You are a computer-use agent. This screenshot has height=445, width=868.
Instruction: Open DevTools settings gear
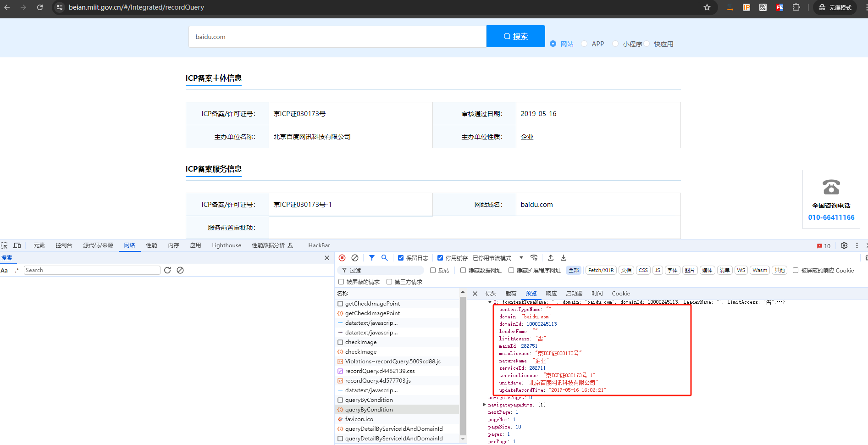click(844, 245)
